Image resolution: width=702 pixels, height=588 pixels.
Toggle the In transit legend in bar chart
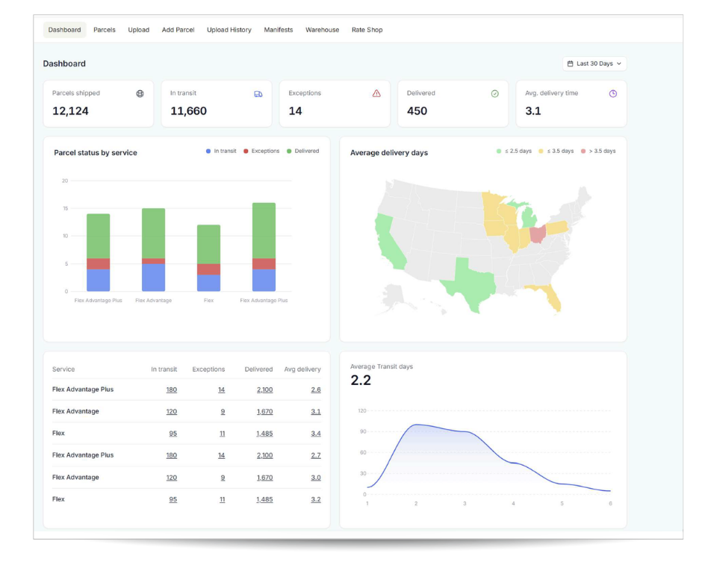[221, 151]
